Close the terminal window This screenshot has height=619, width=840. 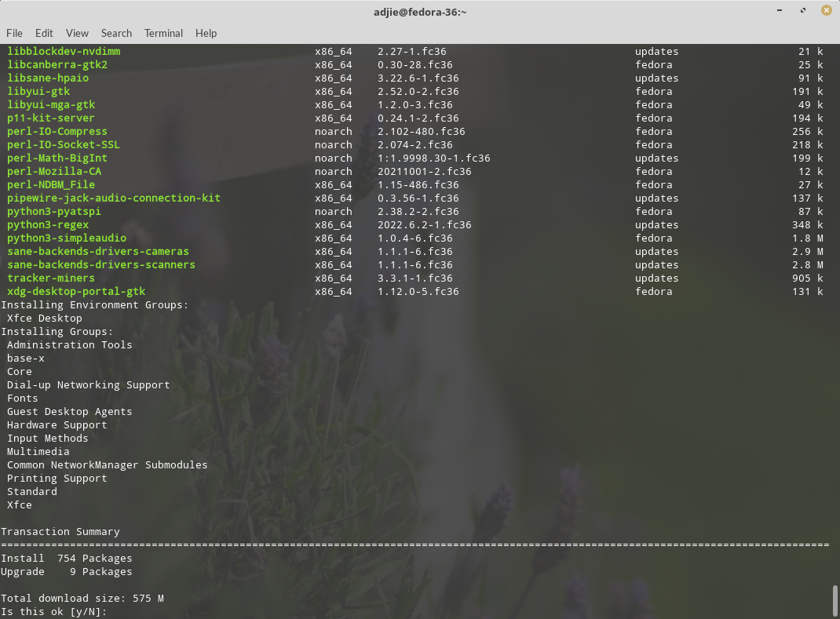tap(827, 10)
